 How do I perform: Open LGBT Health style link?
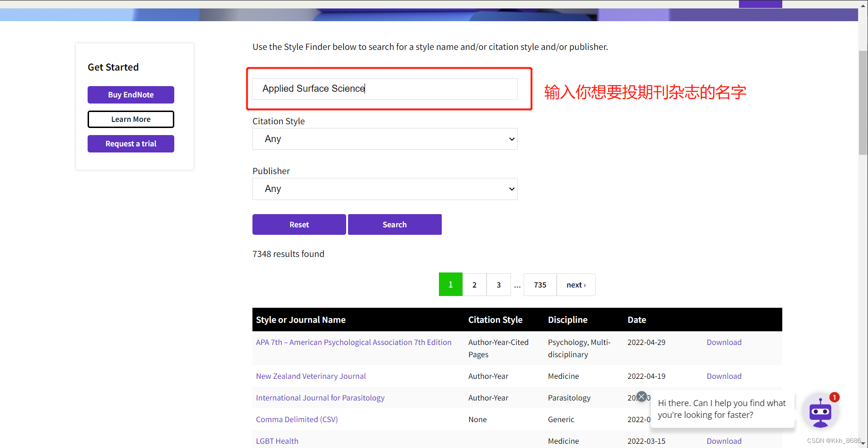[x=277, y=441]
